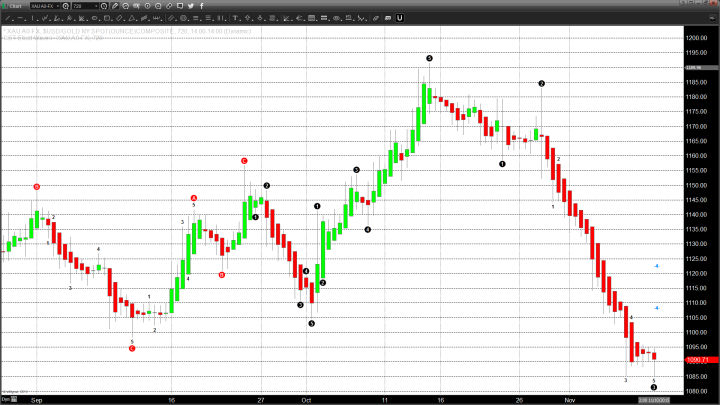720x405 pixels.
Task: Select the horizontal line drawing tool
Action: (20, 18)
